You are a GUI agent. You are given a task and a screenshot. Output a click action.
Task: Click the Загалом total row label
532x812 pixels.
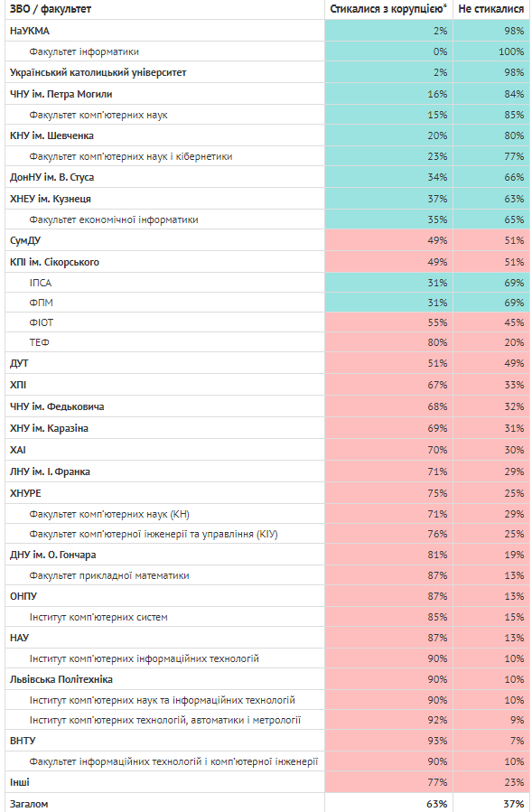(29, 804)
